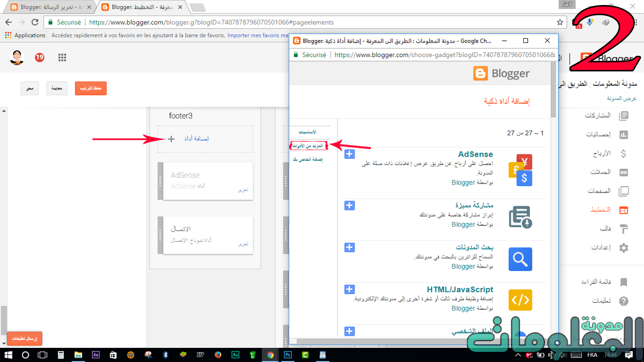Open File Explorer from the taskbar
The image size is (644, 362).
point(78,354)
